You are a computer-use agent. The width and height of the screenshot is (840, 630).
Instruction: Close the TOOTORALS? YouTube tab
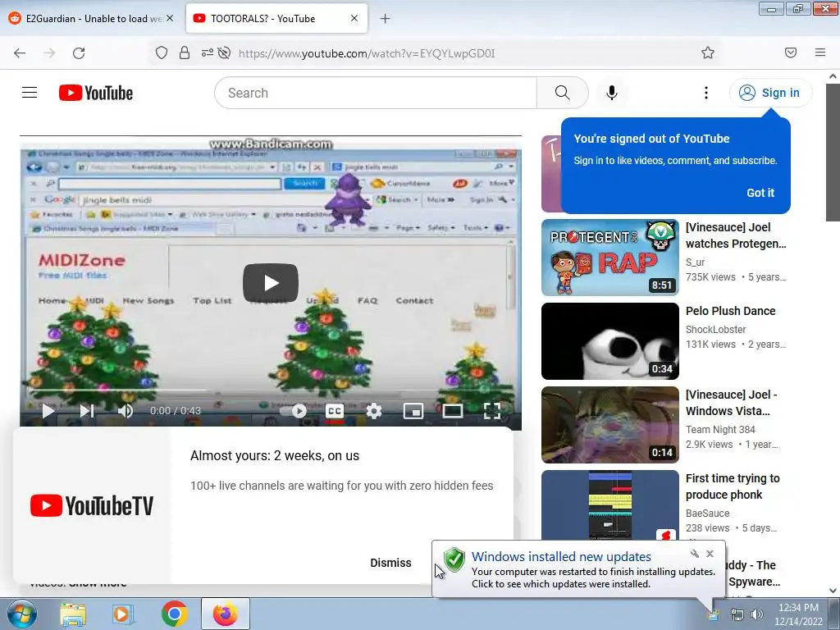tap(354, 18)
